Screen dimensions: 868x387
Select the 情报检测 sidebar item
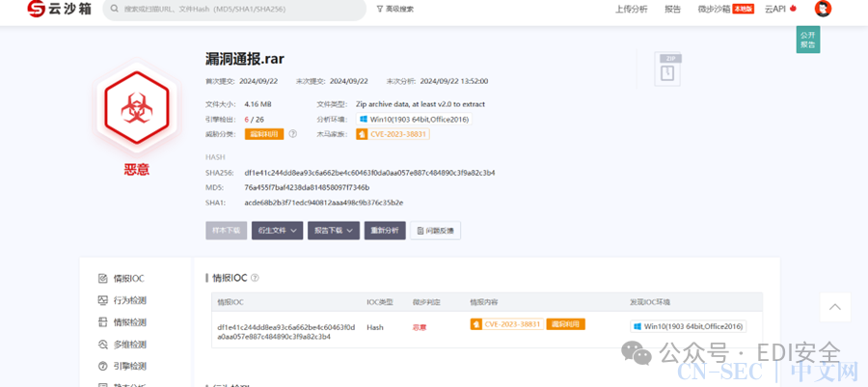coord(122,322)
